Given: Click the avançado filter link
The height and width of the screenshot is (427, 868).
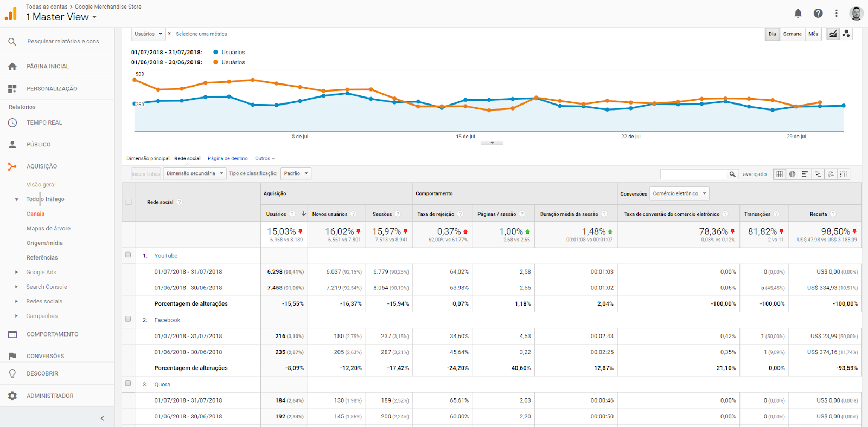Looking at the screenshot, I should click(755, 174).
